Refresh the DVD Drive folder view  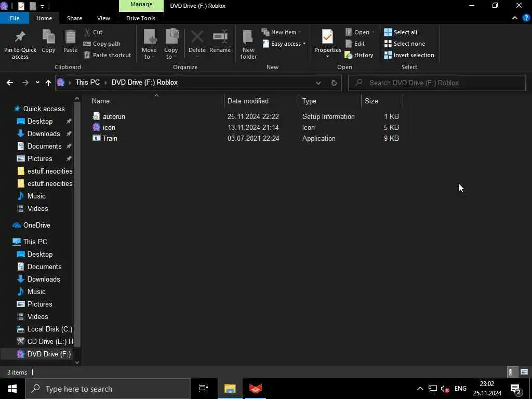334,83
